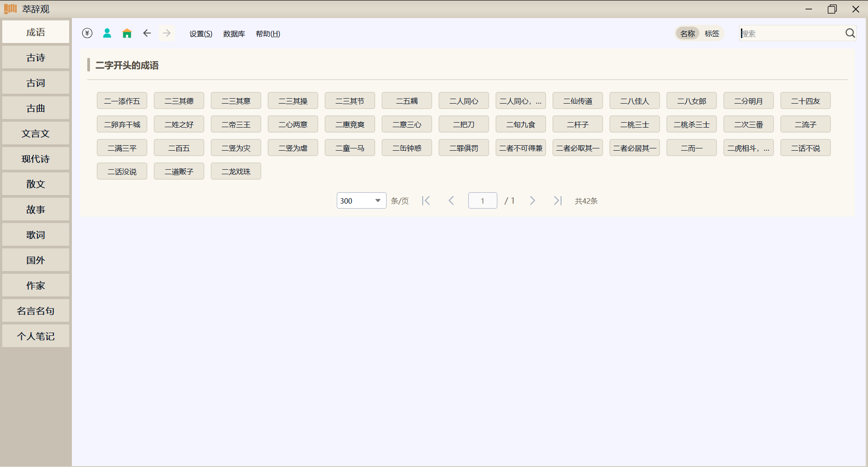This screenshot has width=868, height=467.
Task: View the idiom 二而一
Action: 692,148
